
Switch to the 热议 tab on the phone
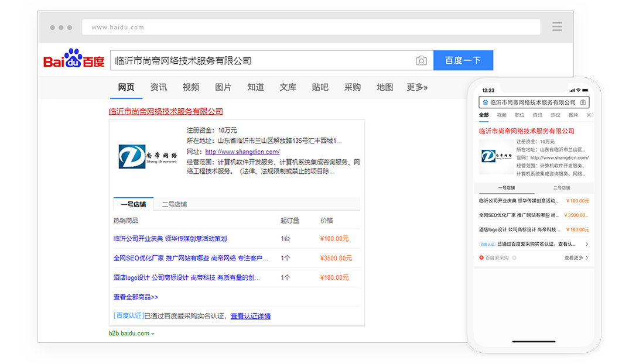point(556,115)
